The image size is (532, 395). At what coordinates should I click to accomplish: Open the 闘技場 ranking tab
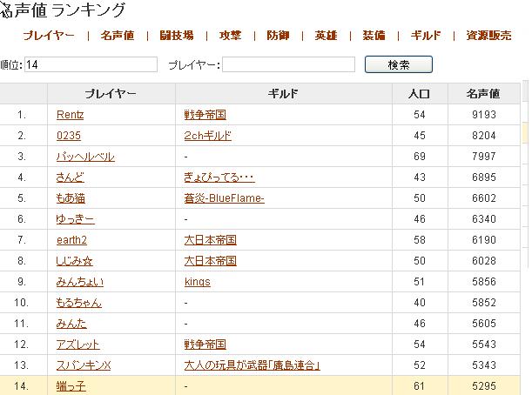click(177, 36)
